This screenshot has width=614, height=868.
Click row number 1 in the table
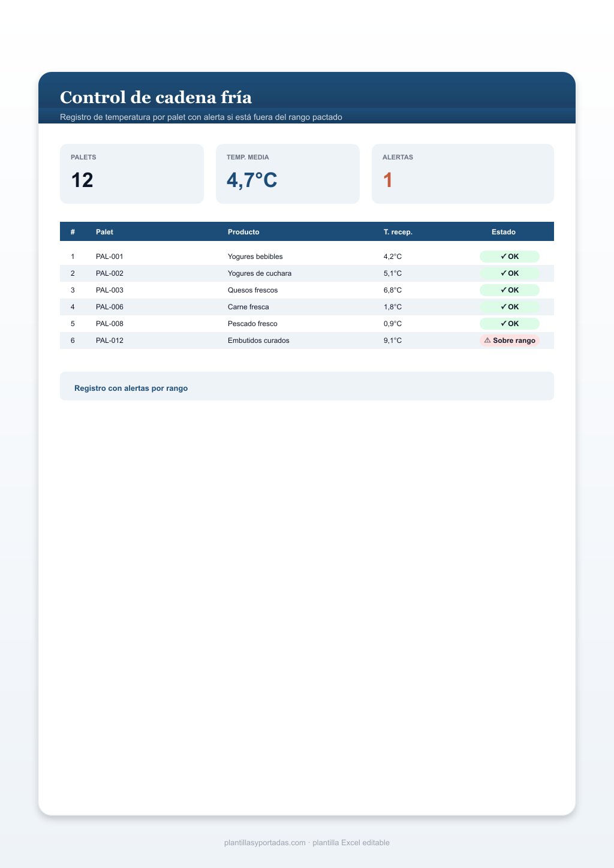(73, 257)
